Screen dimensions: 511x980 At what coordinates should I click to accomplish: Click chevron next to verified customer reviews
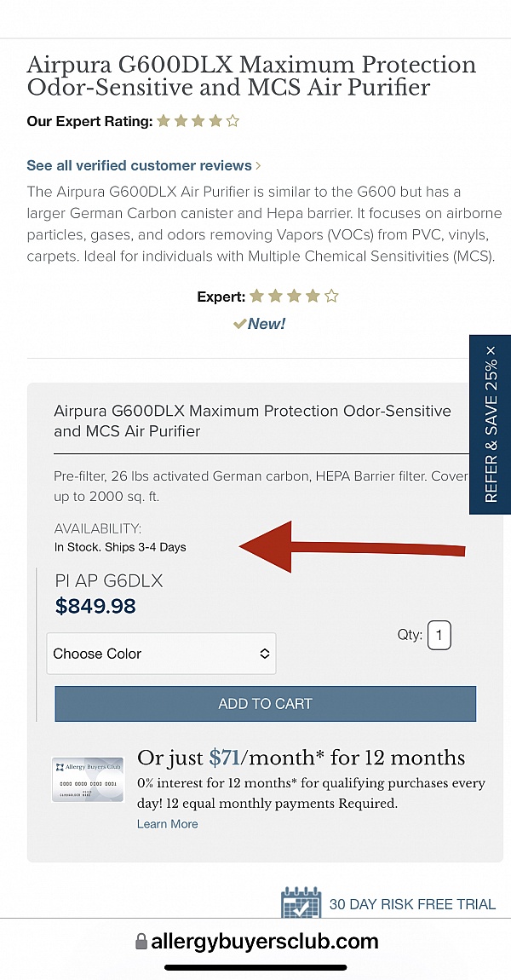point(258,166)
